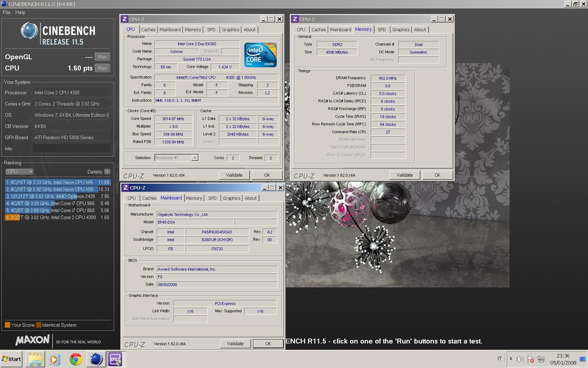
Task: Switch to CPU-Z taskbar icon
Action: coord(115,359)
